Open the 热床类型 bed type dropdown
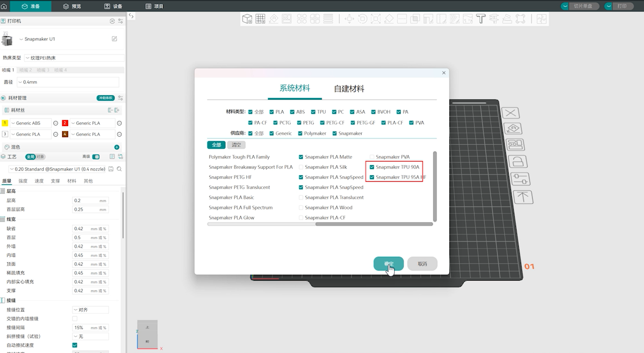Image resolution: width=644 pixels, height=353 pixels. click(x=74, y=58)
